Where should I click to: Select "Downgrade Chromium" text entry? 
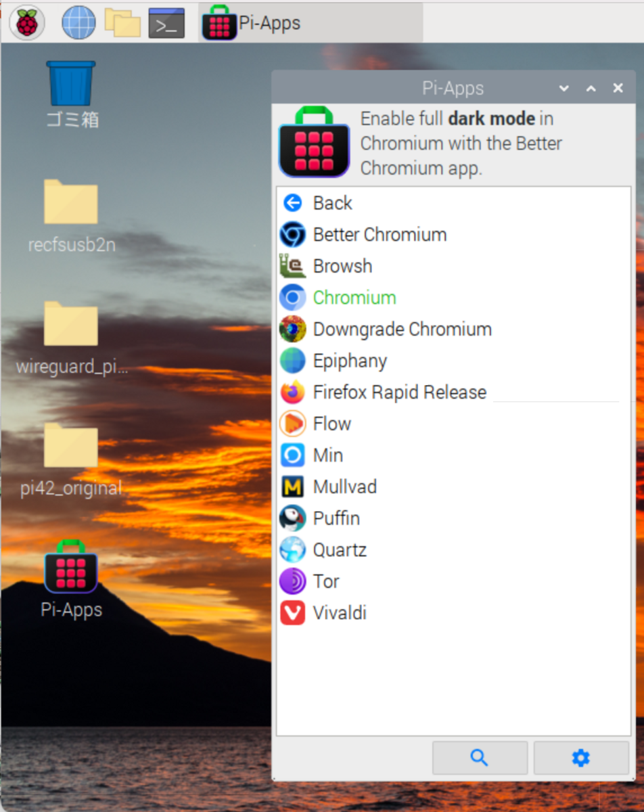[402, 330]
